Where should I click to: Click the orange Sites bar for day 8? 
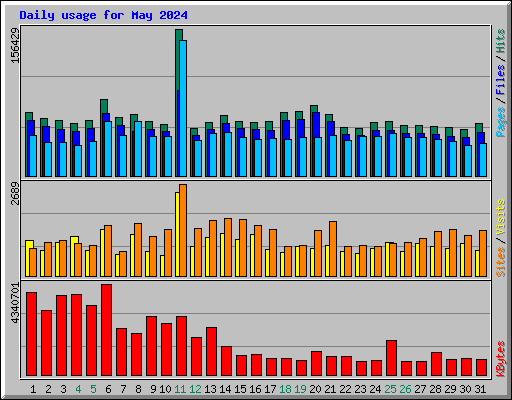(138, 250)
